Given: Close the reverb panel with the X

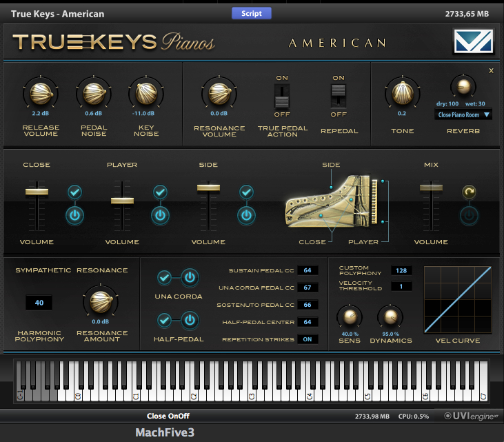Looking at the screenshot, I should (x=491, y=70).
